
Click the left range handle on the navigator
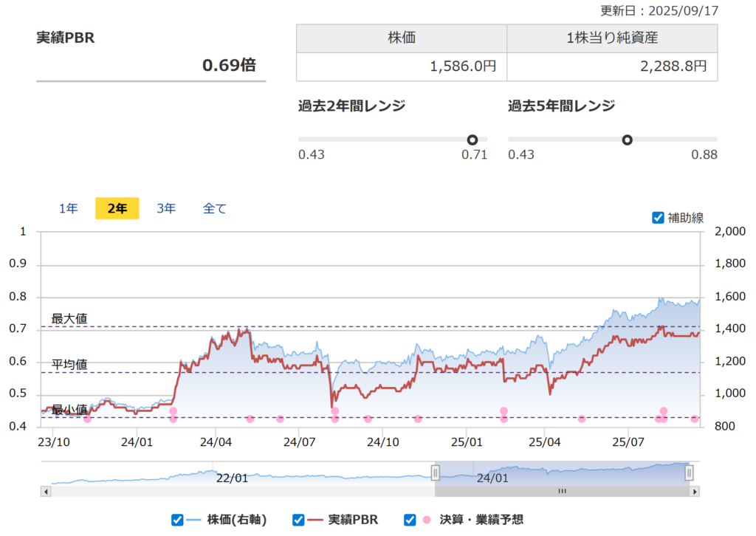(x=436, y=473)
